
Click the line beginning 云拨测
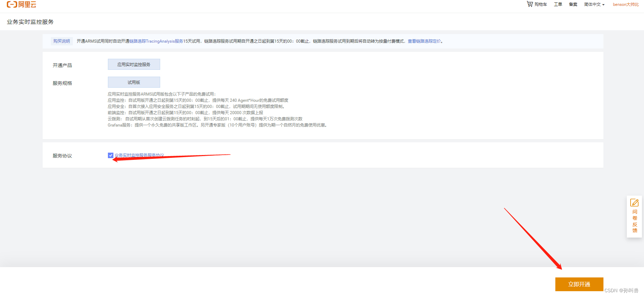pyautogui.click(x=205, y=119)
